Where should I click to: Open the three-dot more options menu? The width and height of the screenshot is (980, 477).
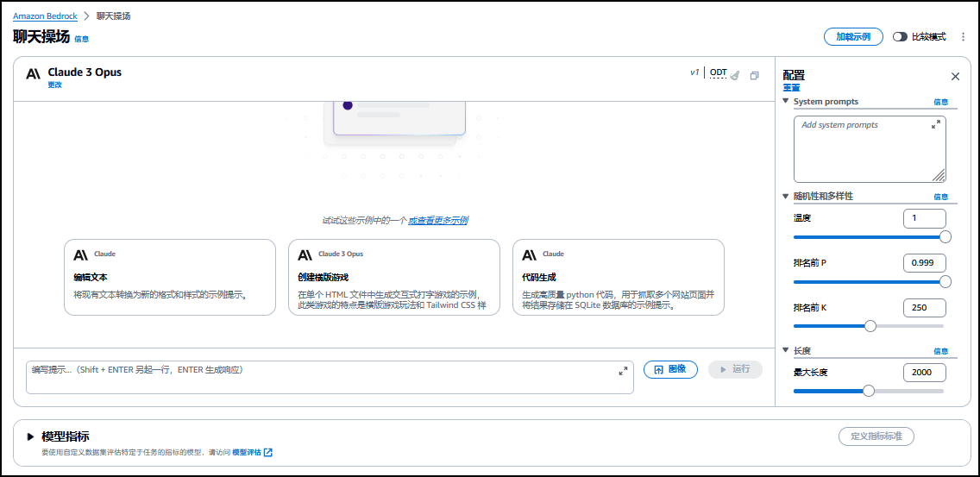963,37
